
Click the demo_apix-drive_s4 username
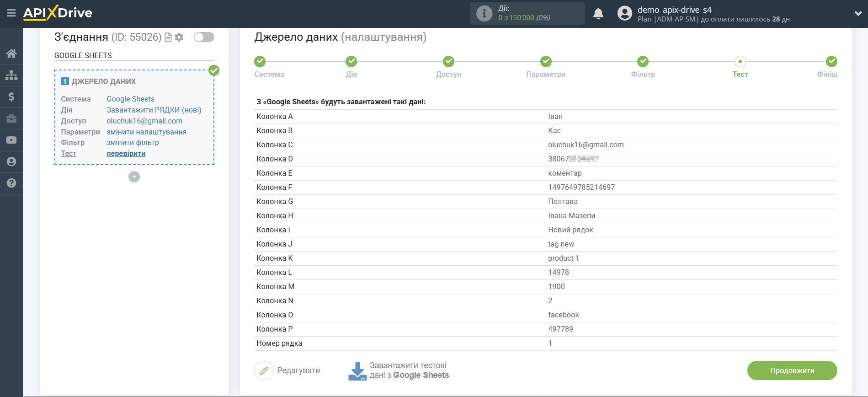pos(674,10)
